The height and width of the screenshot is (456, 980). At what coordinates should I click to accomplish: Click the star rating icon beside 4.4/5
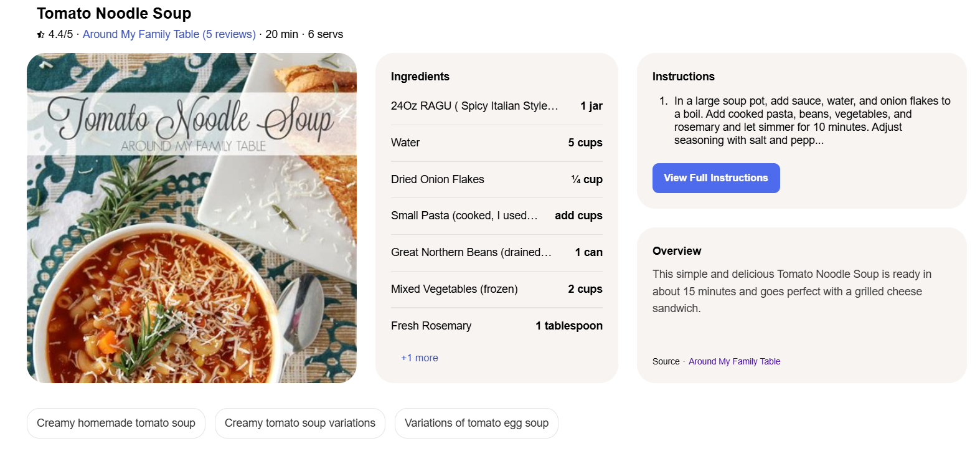[41, 35]
